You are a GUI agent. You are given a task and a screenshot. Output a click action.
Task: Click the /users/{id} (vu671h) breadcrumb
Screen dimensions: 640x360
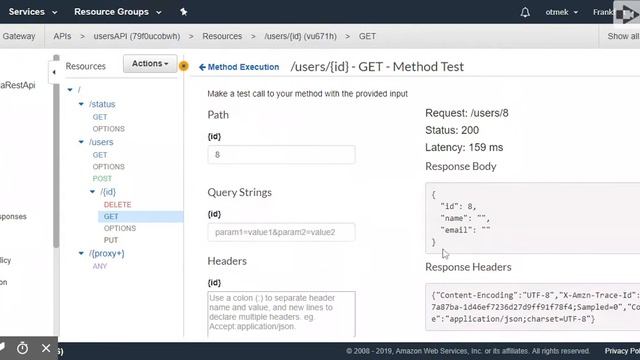[300, 36]
